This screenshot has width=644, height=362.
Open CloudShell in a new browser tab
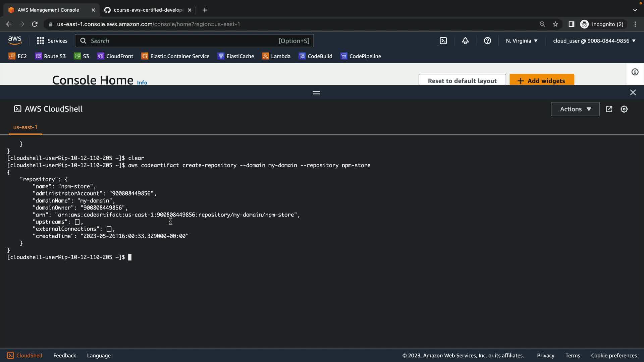pyautogui.click(x=609, y=109)
